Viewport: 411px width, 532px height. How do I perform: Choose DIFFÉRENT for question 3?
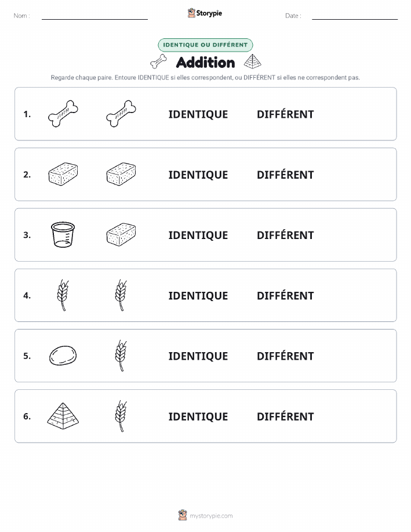(286, 235)
